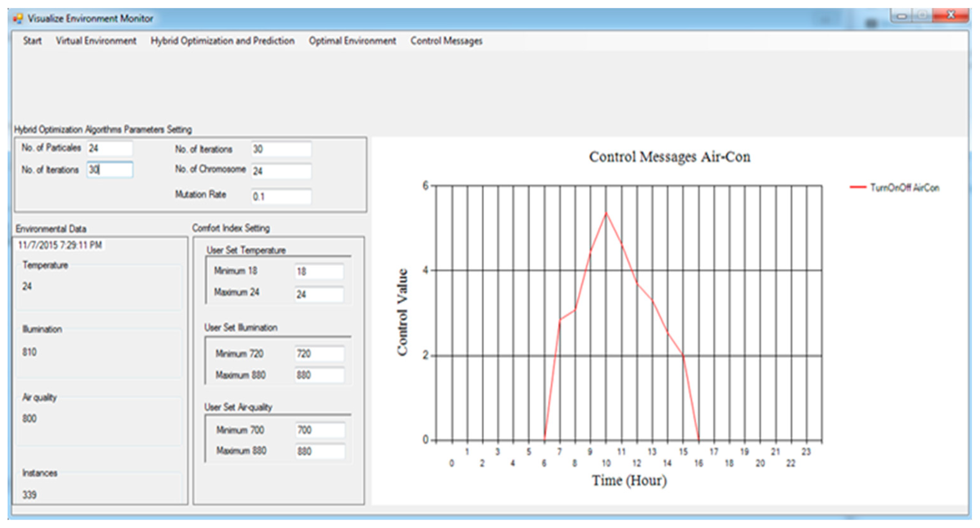Click the TurnOnOff AirCon legend red swatch
Screen dimensions: 980x528
858,187
